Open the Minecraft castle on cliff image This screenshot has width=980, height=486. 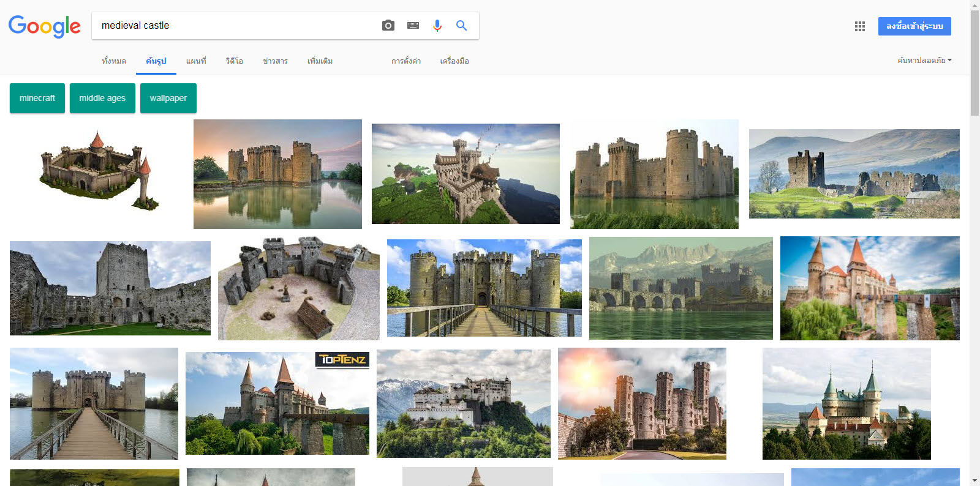pyautogui.click(x=466, y=174)
